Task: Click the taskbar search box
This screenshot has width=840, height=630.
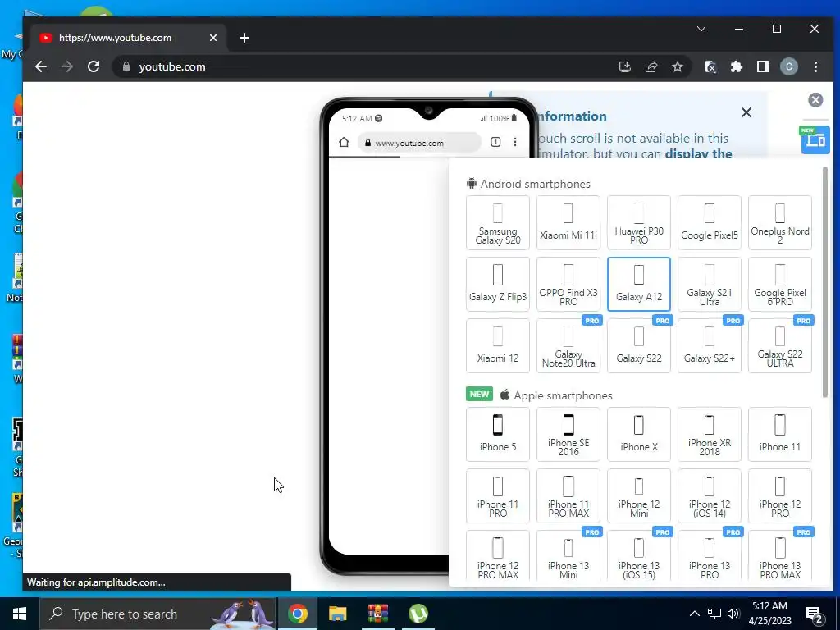Action: [158, 614]
